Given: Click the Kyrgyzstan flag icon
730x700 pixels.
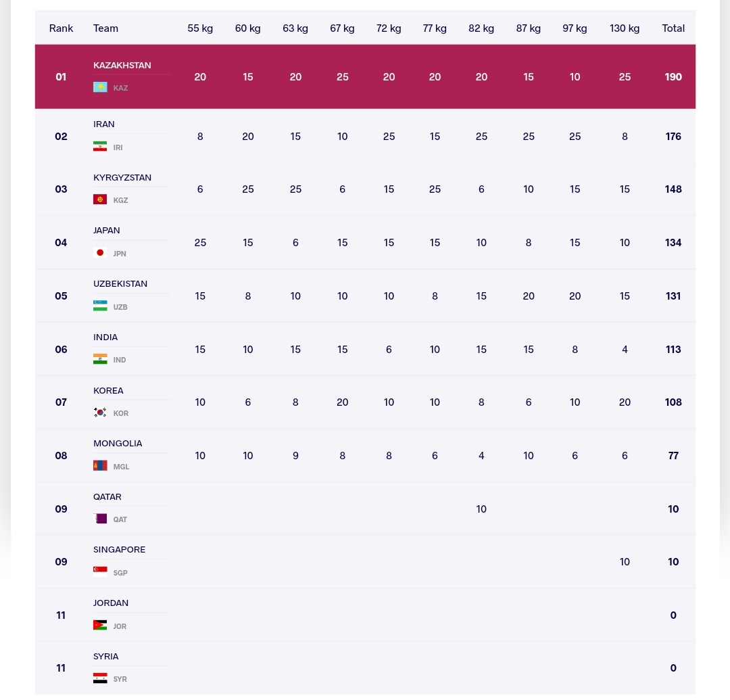Looking at the screenshot, I should [100, 200].
